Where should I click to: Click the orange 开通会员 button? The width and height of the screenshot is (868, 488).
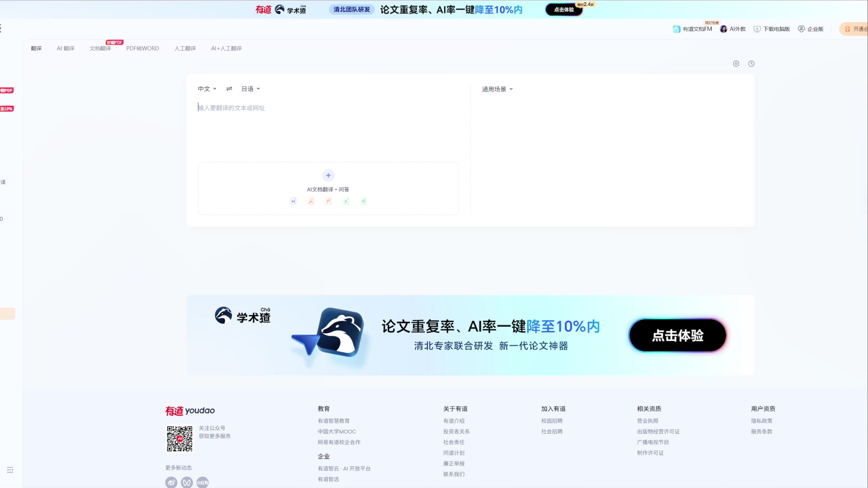[x=854, y=29]
